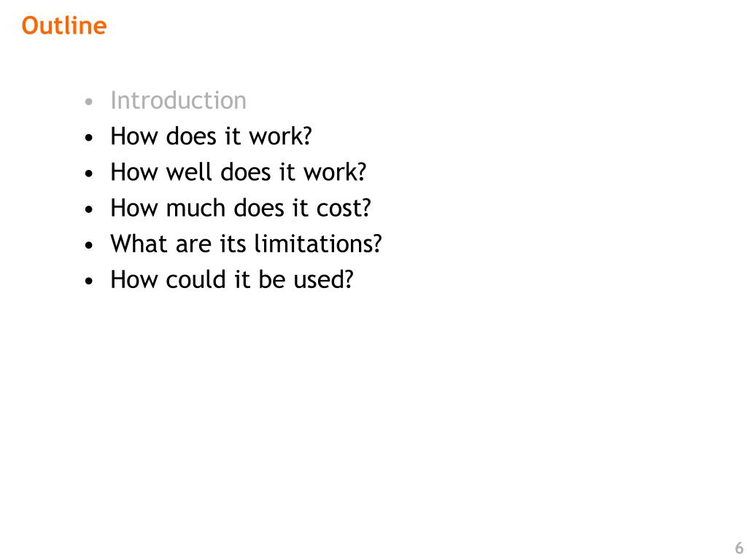
Task: Click the slide page number 6
Action: click(x=739, y=548)
